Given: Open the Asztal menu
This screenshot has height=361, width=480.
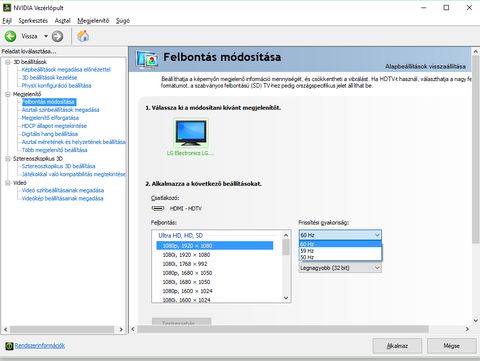Looking at the screenshot, I should point(62,21).
